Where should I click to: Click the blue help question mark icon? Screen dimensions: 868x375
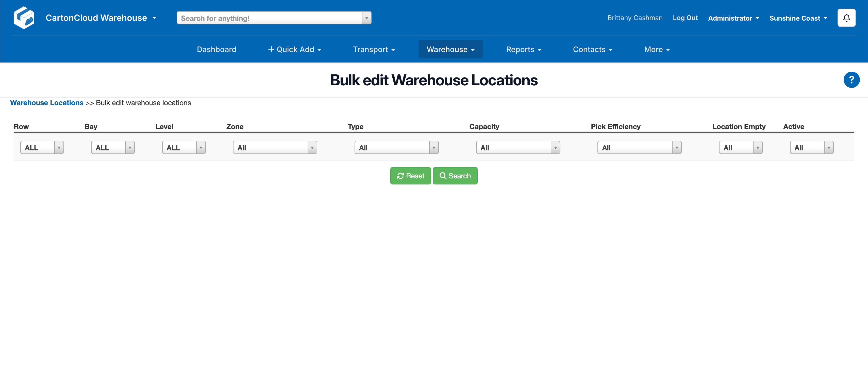click(x=851, y=80)
